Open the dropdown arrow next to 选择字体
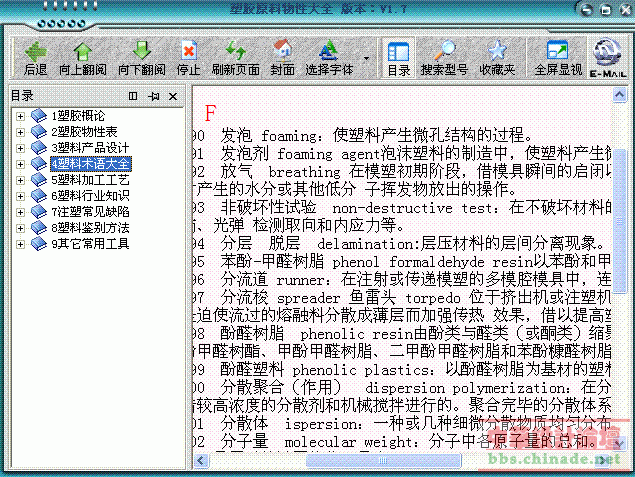The height and width of the screenshot is (477, 635). (366, 58)
